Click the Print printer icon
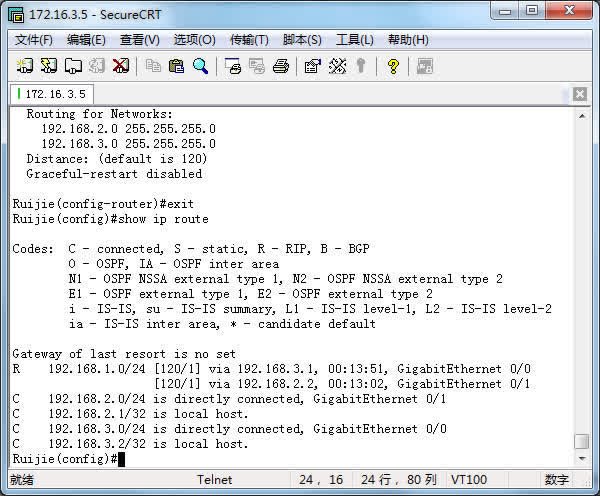This screenshot has width=600, height=496. 281,66
